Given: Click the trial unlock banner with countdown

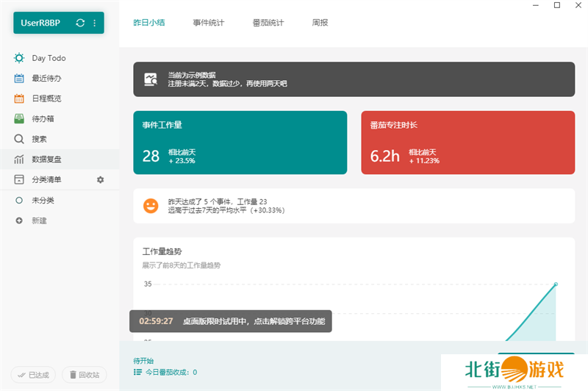Looking at the screenshot, I should click(231, 321).
